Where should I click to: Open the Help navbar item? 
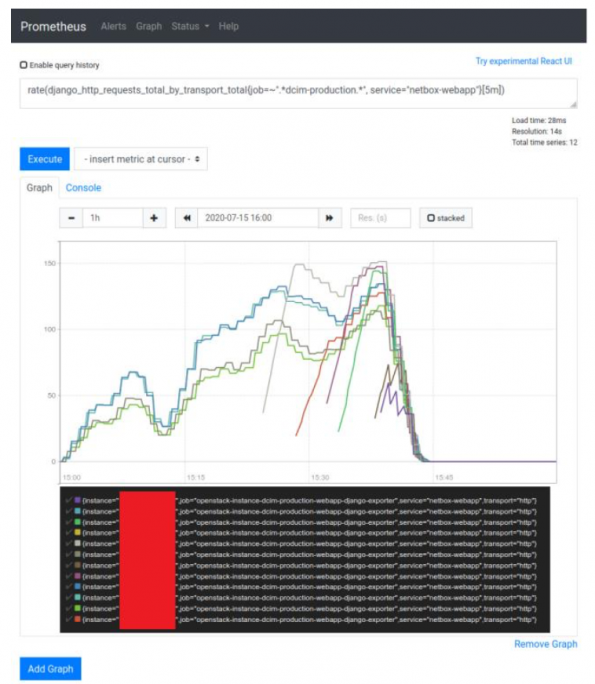click(229, 26)
